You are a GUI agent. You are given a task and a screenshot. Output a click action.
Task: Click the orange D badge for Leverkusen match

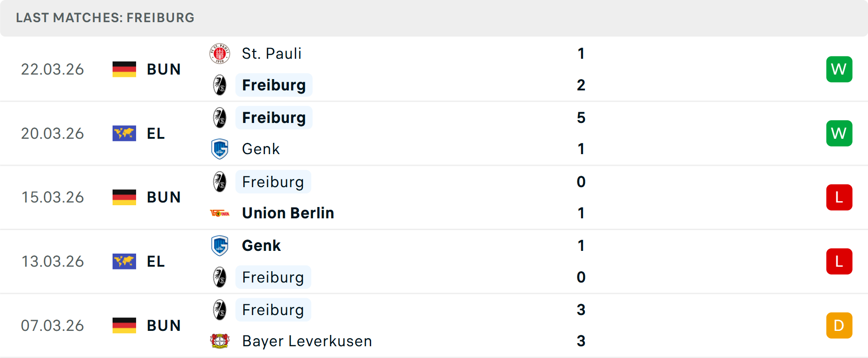839,325
